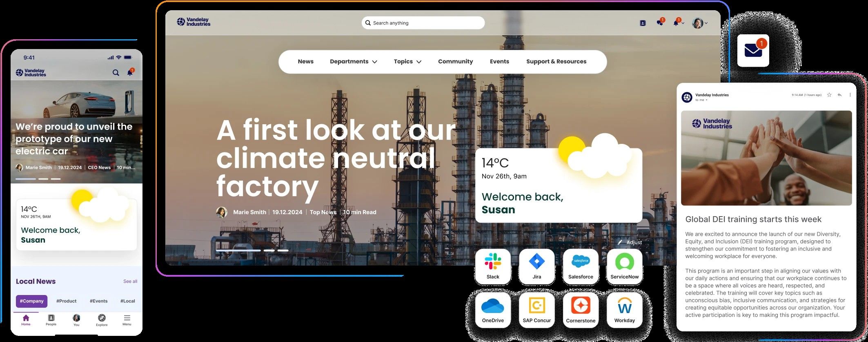This screenshot has width=868, height=342.
Task: Open the Slack app tile
Action: (493, 266)
